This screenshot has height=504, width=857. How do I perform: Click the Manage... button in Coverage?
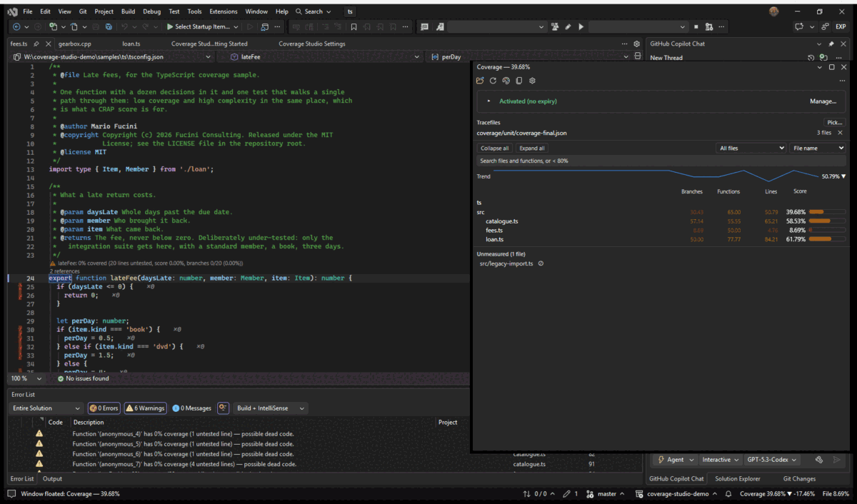tap(823, 101)
